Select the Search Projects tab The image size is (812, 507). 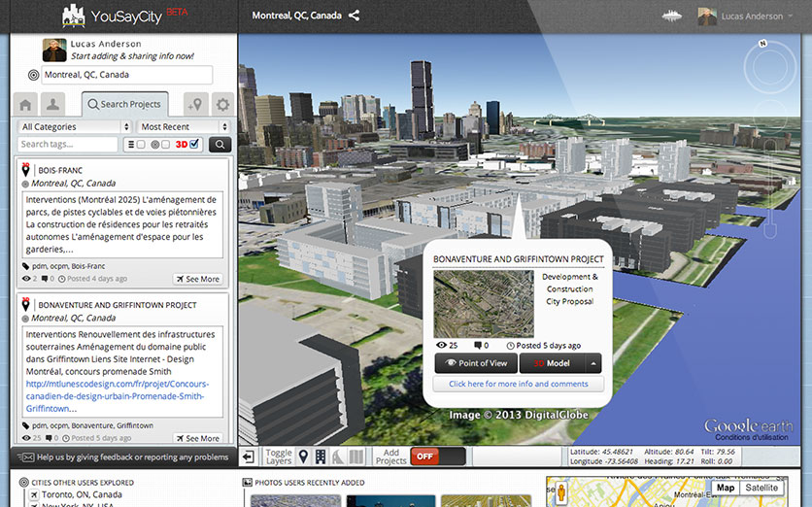pyautogui.click(x=124, y=105)
